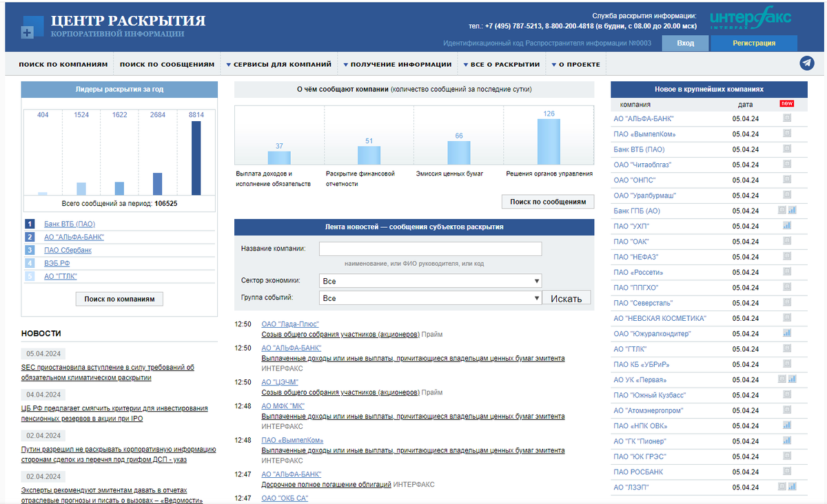
Task: Open chart icon in АО "ЛЗЭП" row
Action: 793,487
